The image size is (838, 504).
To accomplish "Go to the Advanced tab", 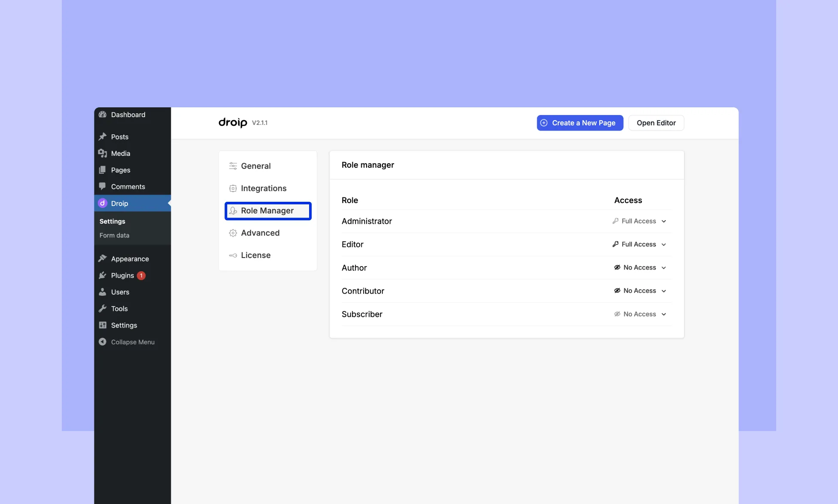I will (268, 233).
